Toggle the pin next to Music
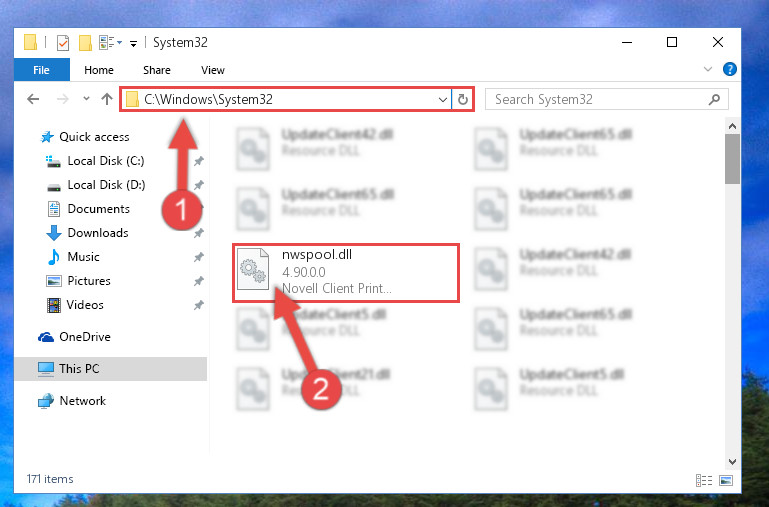 [x=198, y=257]
